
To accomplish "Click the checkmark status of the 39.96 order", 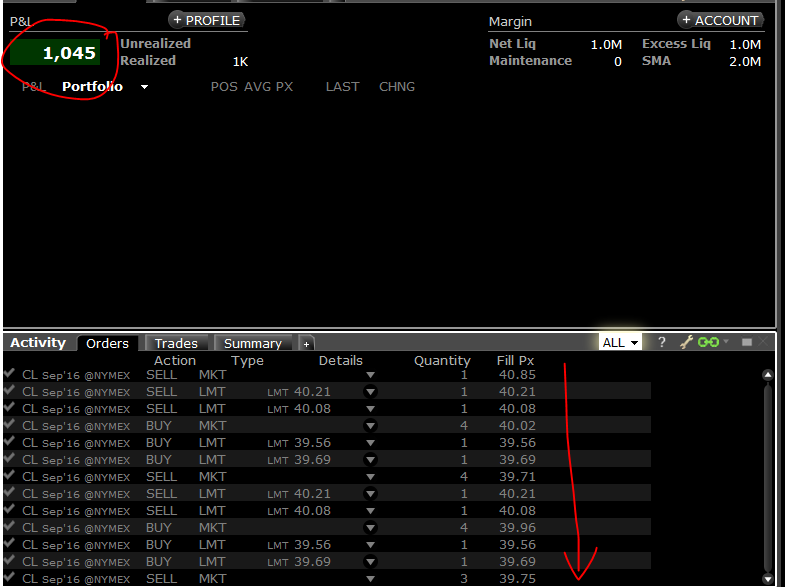I will point(9,526).
